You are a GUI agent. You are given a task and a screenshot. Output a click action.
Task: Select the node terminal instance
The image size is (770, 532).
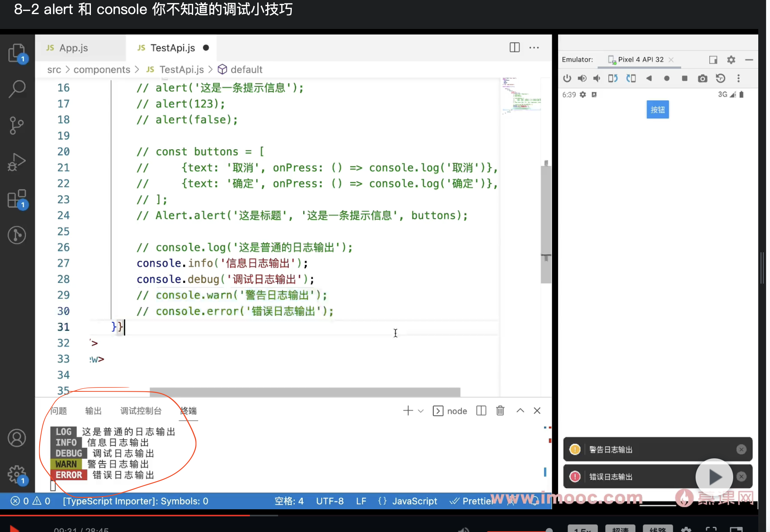point(450,411)
